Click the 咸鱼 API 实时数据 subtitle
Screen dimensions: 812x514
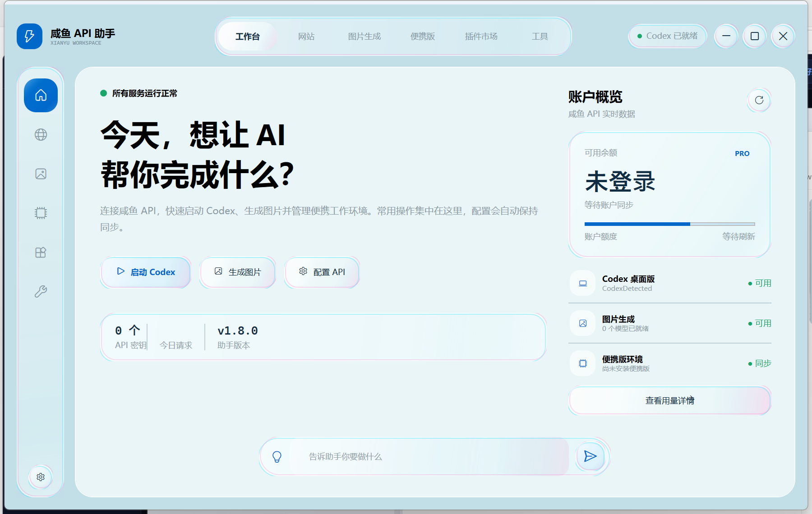[x=602, y=114]
